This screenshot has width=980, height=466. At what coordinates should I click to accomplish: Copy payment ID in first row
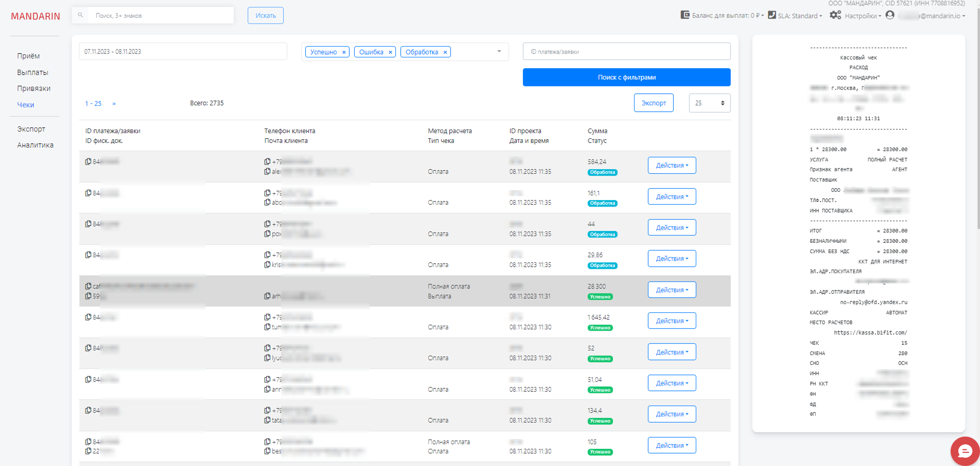tap(88, 161)
